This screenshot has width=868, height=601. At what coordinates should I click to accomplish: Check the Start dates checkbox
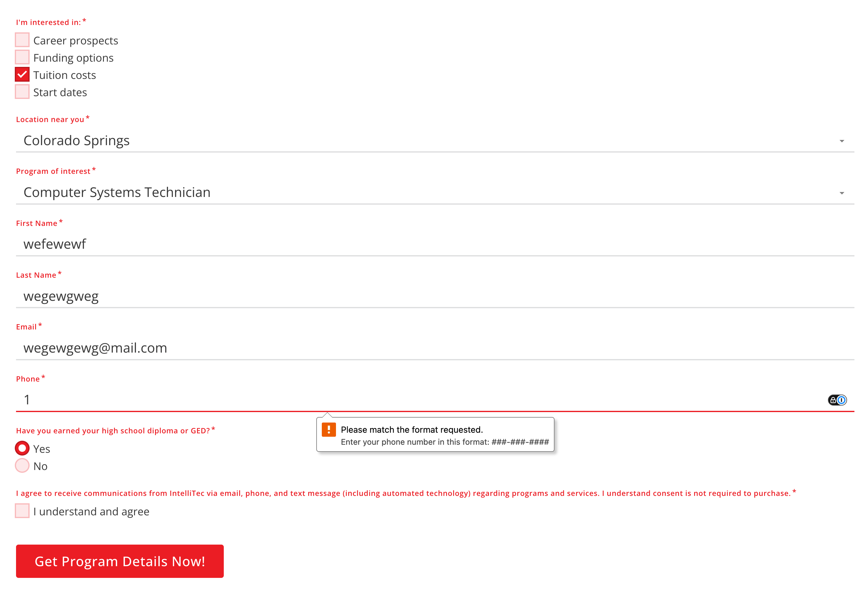(x=22, y=92)
